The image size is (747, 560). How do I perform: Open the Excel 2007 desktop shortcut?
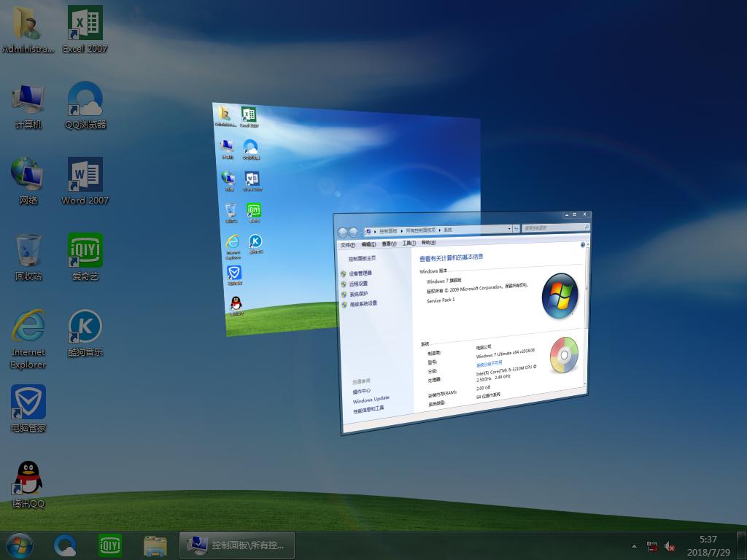point(85,28)
